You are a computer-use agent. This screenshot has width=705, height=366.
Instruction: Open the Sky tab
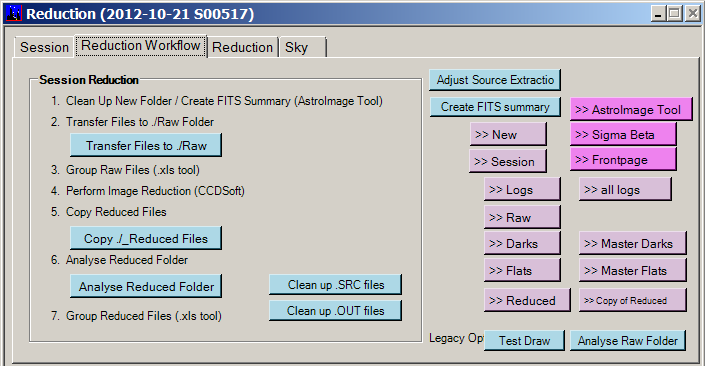coord(302,47)
